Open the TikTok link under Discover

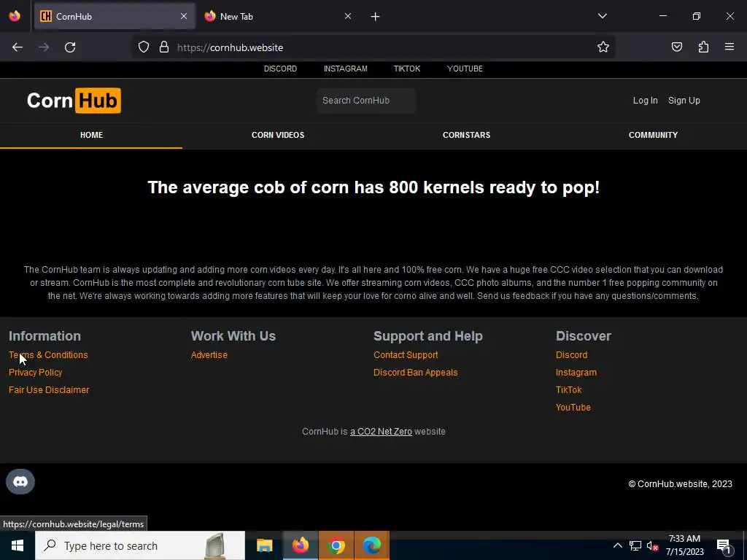[x=569, y=390]
